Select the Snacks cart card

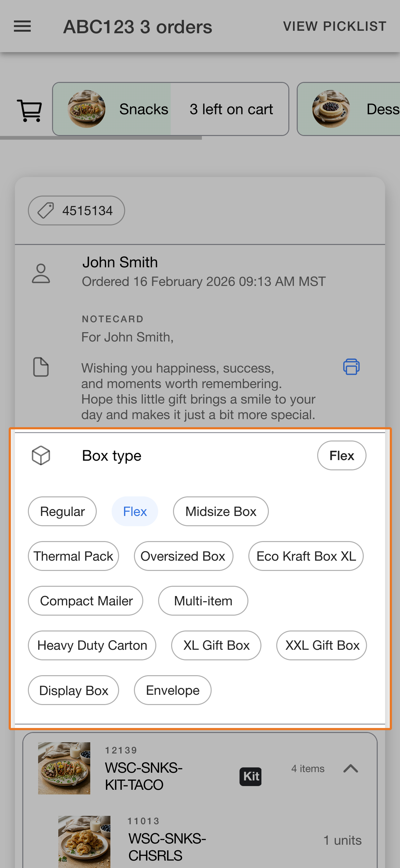click(171, 109)
